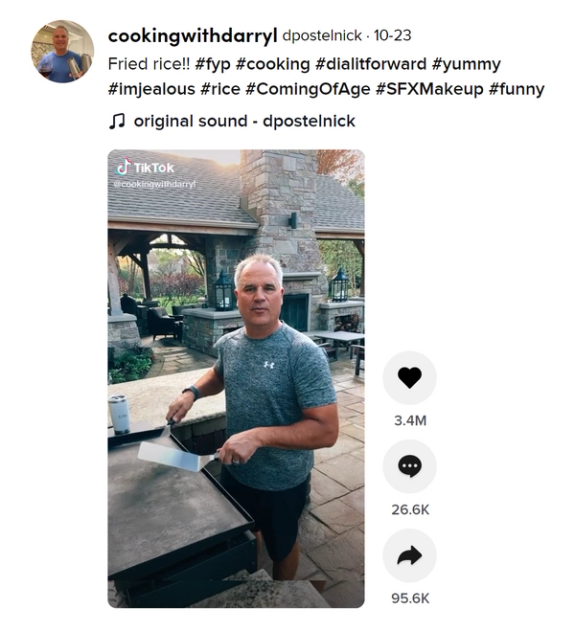
Task: Select the #SFXMakeup hashtag
Action: coord(429,89)
